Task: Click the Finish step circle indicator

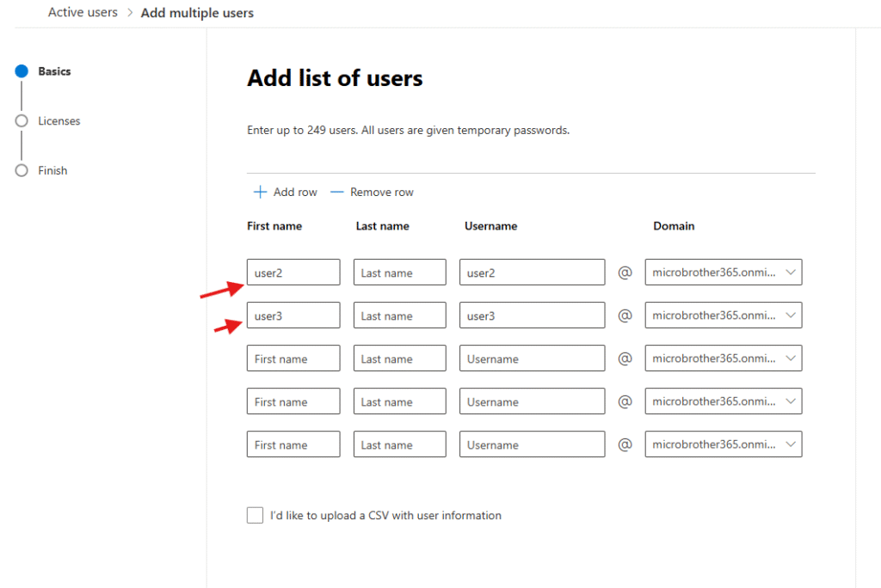Action: point(22,170)
